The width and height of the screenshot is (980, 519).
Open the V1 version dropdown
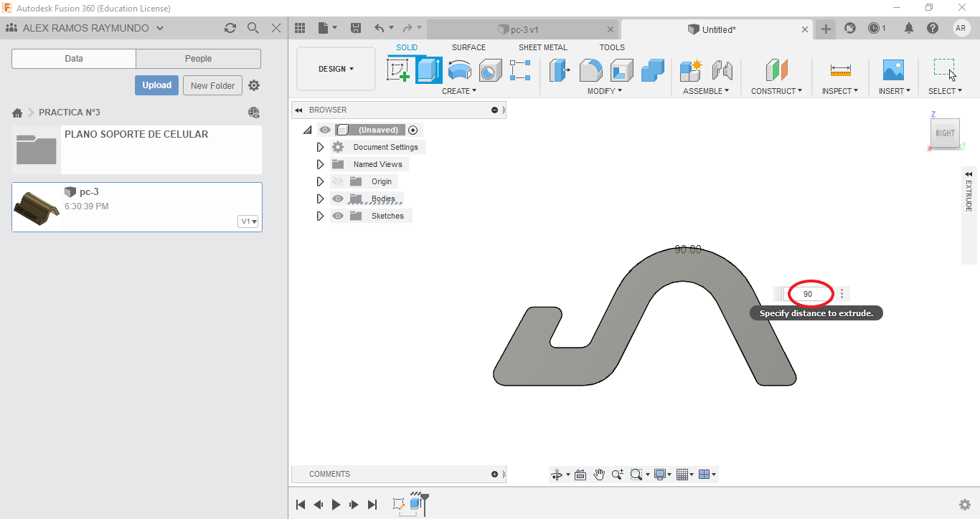(x=248, y=222)
